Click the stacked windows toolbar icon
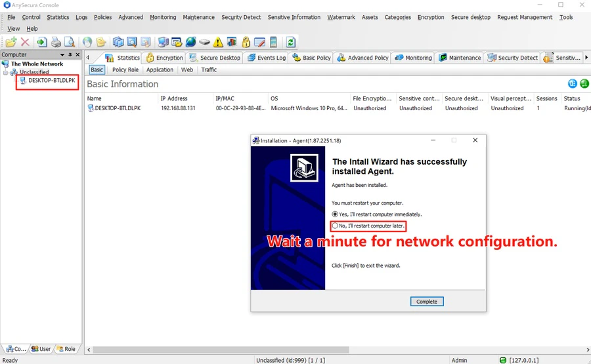This screenshot has height=364, width=591. coord(118,42)
